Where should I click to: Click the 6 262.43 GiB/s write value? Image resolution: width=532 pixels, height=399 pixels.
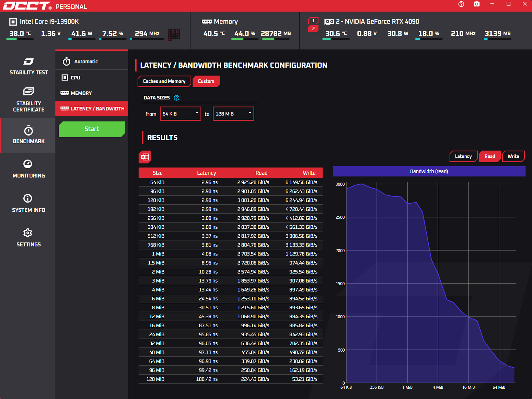click(x=301, y=191)
